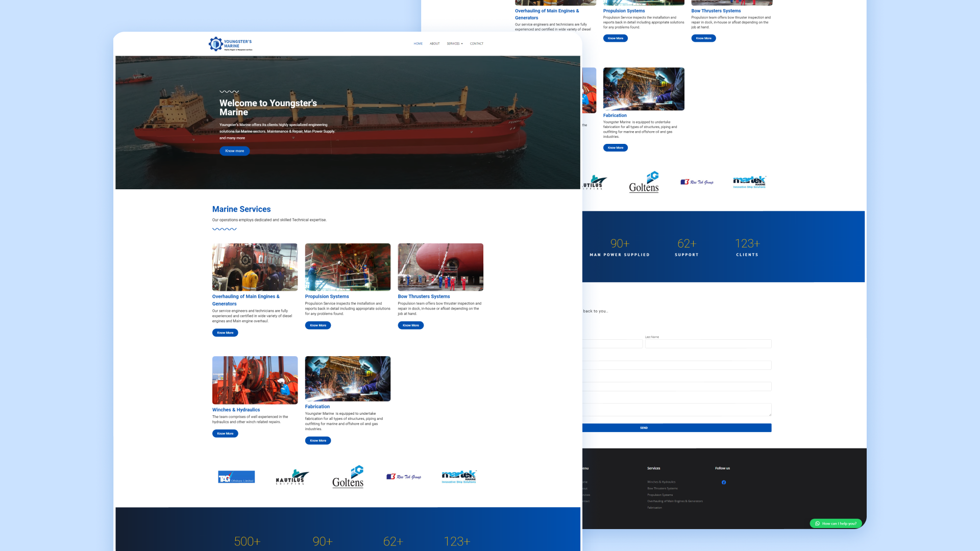The height and width of the screenshot is (551, 980).
Task: Click the fully visible Nautilus Shipping logo
Action: 292,477
